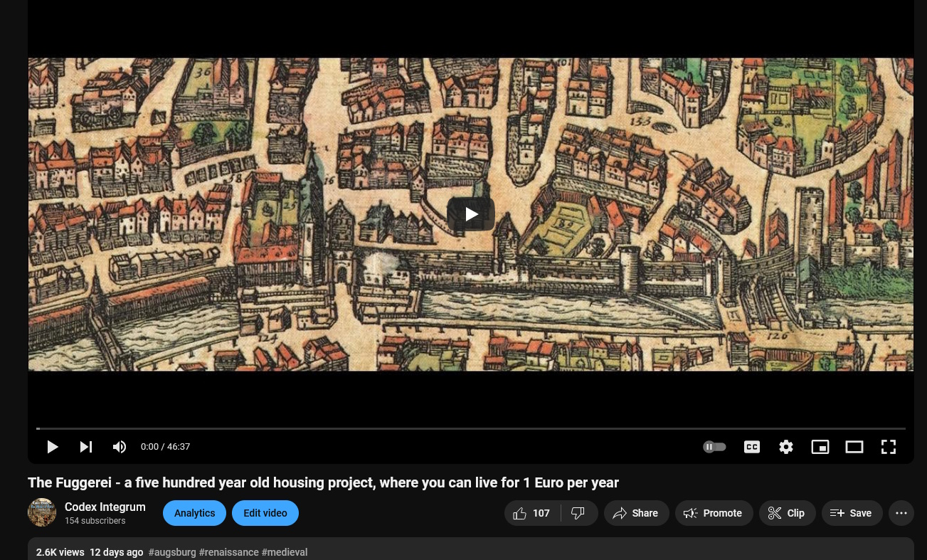The image size is (927, 560).
Task: Open the Edit video page
Action: (x=265, y=513)
